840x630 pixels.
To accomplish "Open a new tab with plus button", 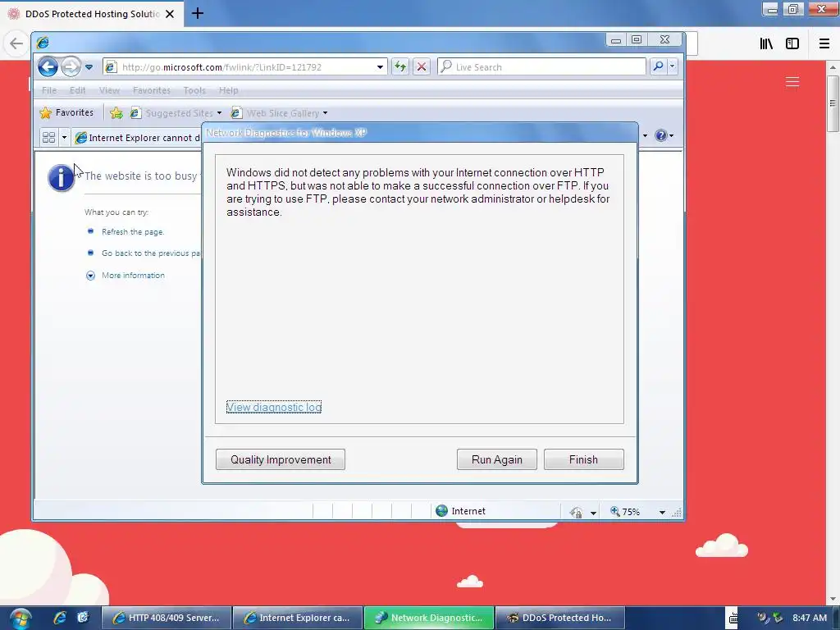I will (197, 13).
